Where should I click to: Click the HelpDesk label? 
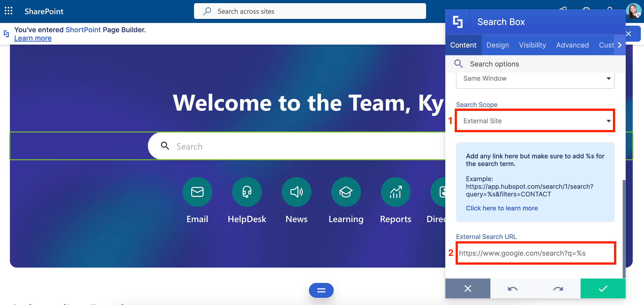click(x=247, y=219)
